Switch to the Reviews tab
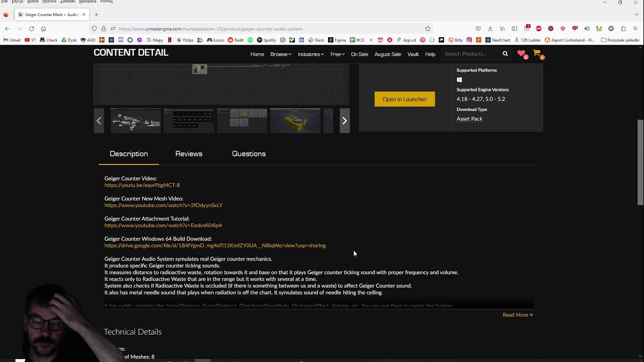Screen dimensions: 644x362 [189, 154]
